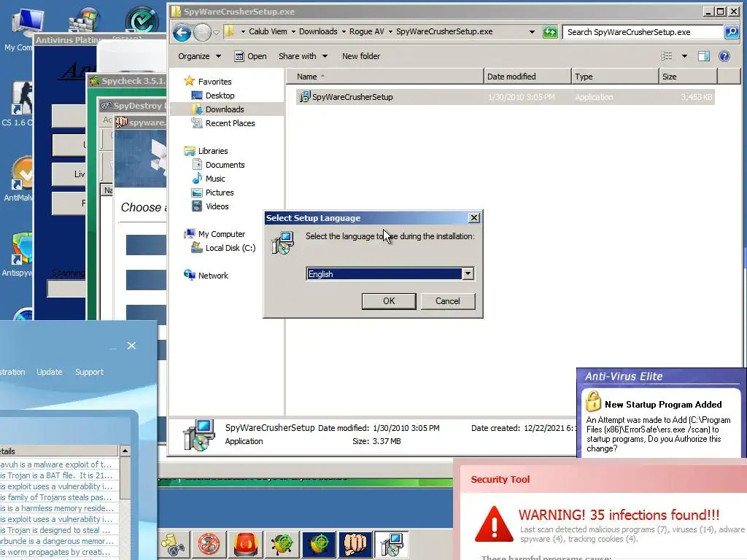Click the setup installer taskbar icon
The image size is (747, 560).
click(x=391, y=544)
